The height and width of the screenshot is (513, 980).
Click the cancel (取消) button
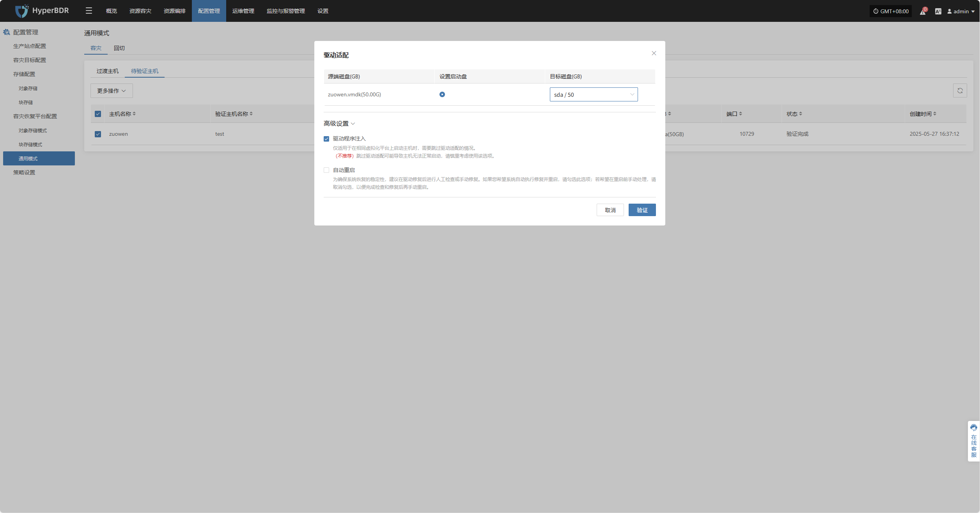point(610,210)
